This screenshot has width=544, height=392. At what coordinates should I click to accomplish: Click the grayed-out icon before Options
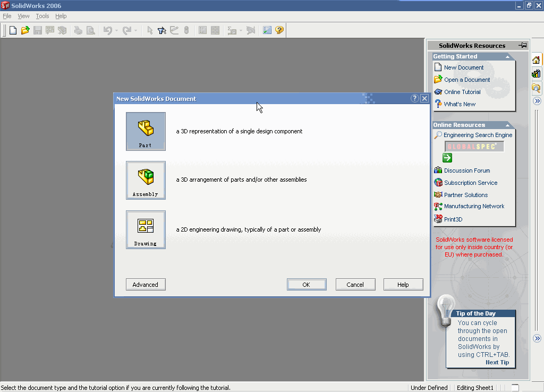pyautogui.click(x=251, y=30)
